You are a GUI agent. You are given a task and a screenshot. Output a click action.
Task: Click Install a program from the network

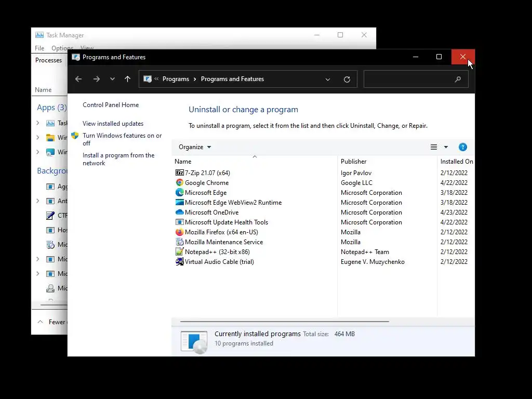[118, 159]
